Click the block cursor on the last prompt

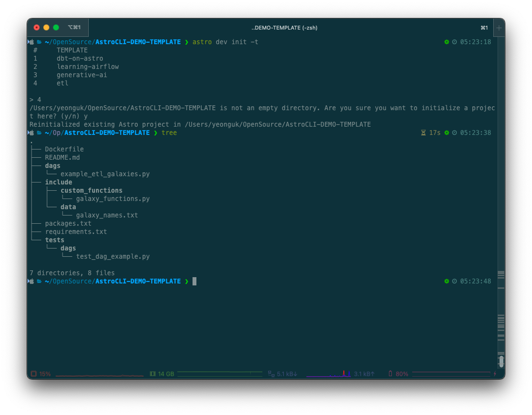click(x=194, y=281)
